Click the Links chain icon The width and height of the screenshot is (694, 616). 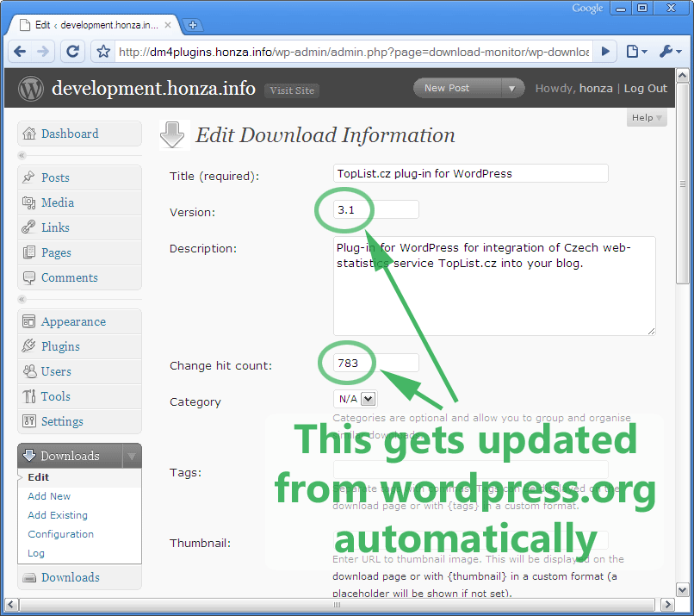(28, 227)
